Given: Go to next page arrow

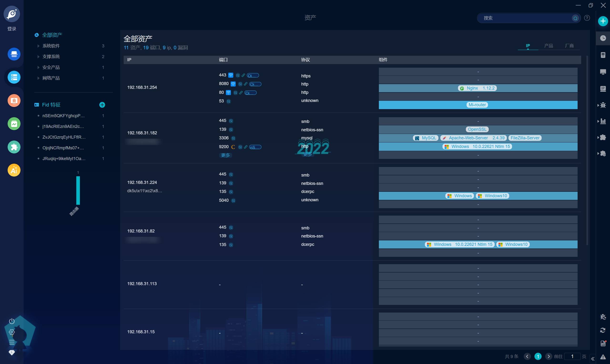Looking at the screenshot, I should coord(549,356).
